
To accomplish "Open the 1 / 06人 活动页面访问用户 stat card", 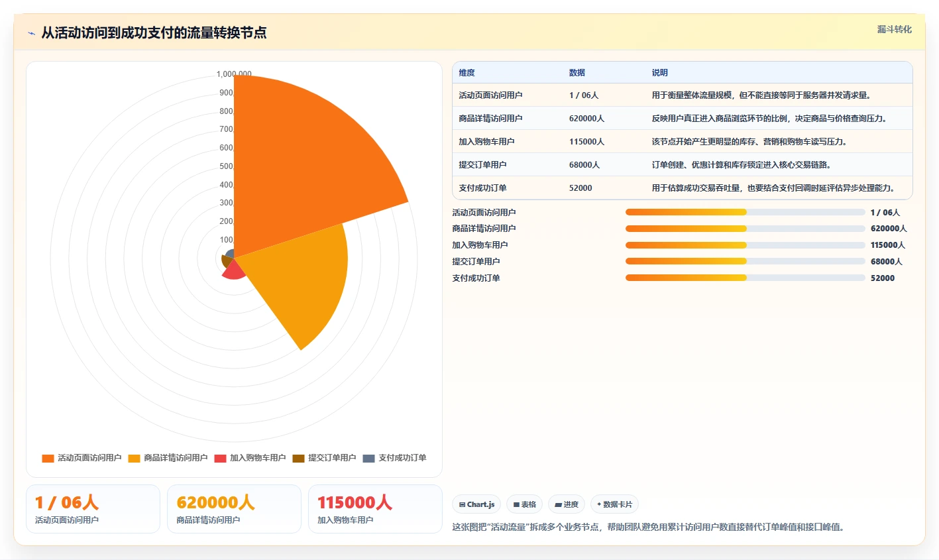I will pos(93,509).
